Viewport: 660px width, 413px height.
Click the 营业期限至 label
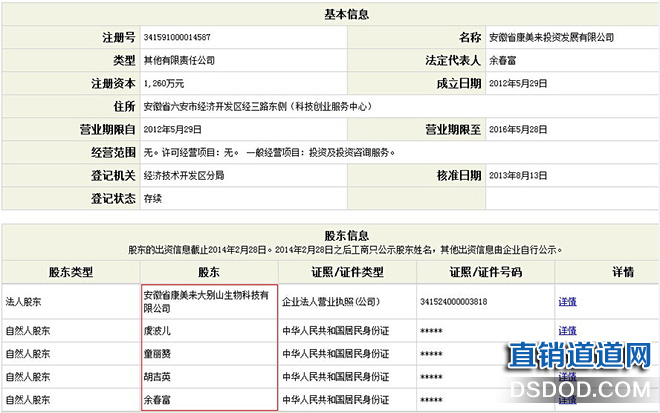click(x=453, y=129)
